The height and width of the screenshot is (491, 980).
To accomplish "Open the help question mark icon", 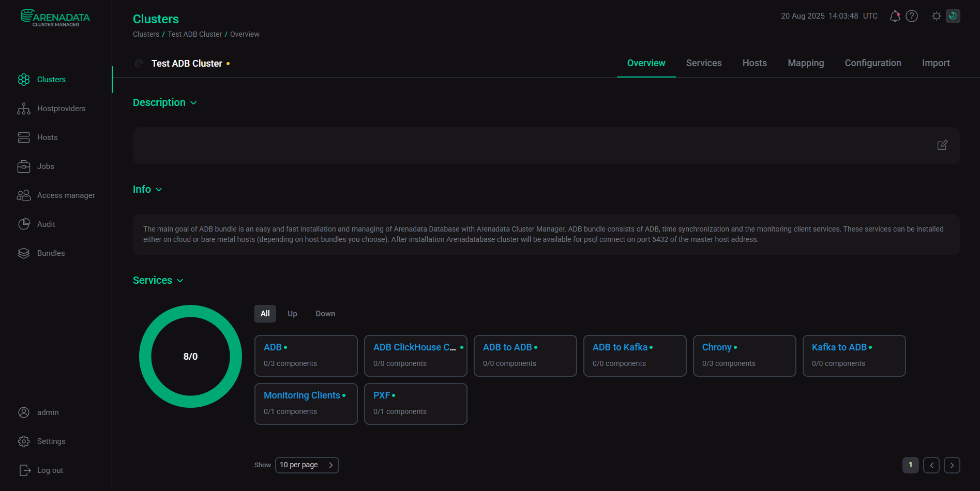I will (912, 16).
